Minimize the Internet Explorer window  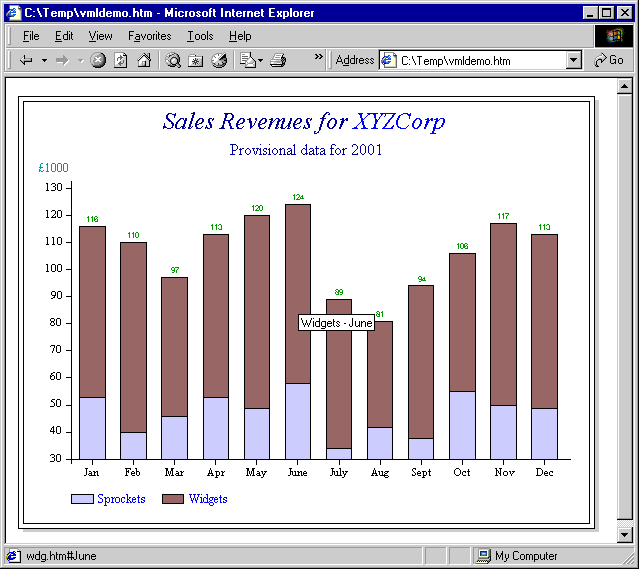590,13
